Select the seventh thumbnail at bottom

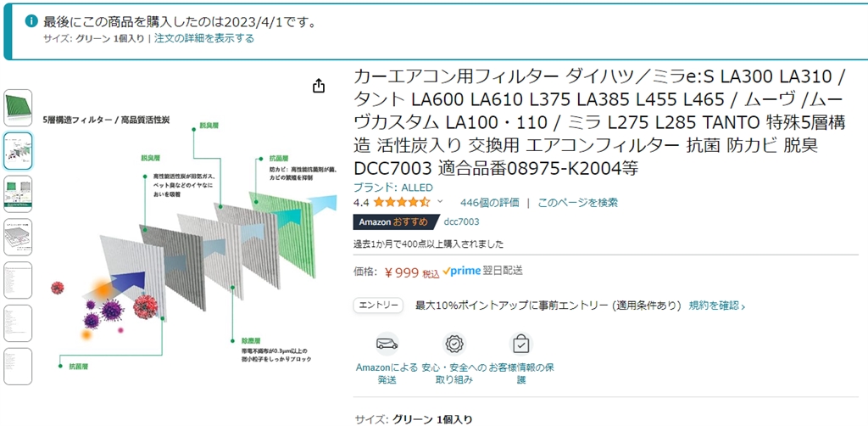point(19,367)
